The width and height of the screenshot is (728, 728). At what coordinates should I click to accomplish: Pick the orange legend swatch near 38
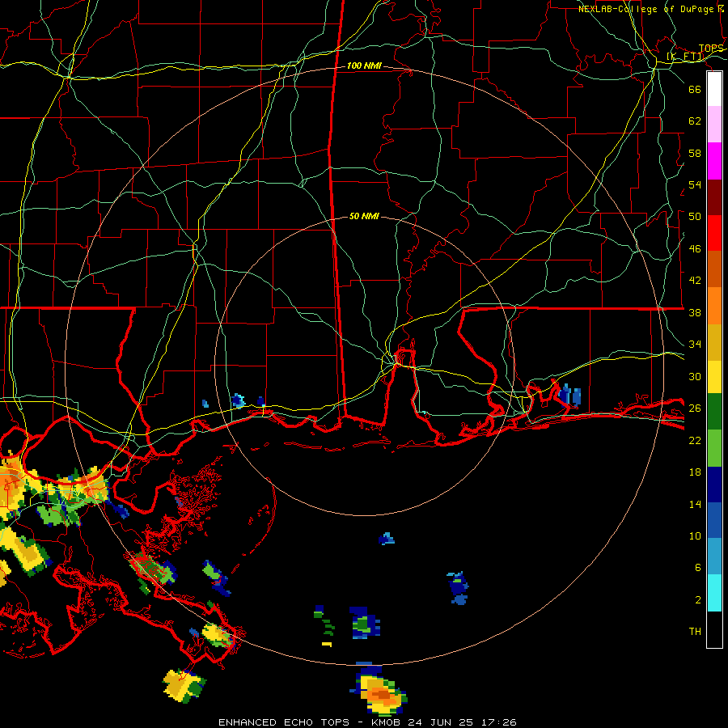714,306
